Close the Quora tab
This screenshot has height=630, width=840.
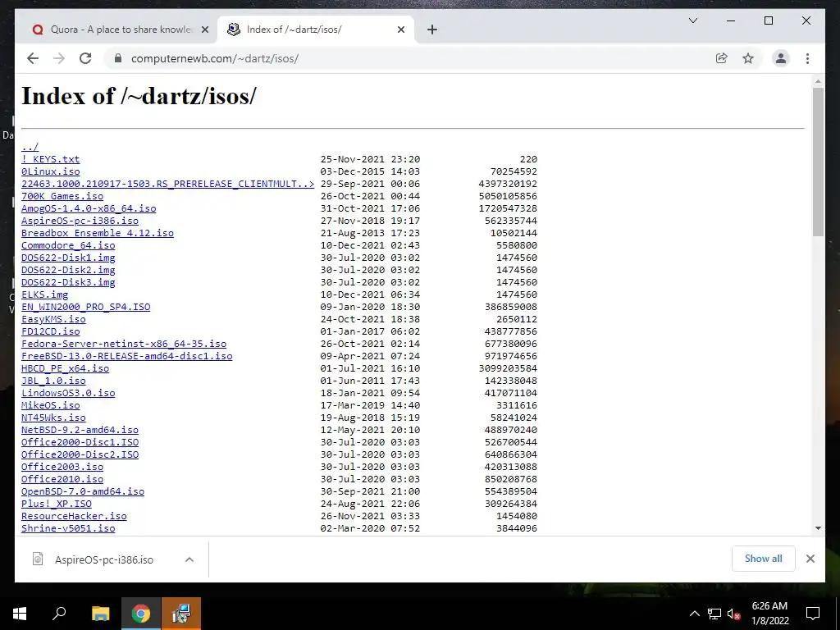(204, 30)
